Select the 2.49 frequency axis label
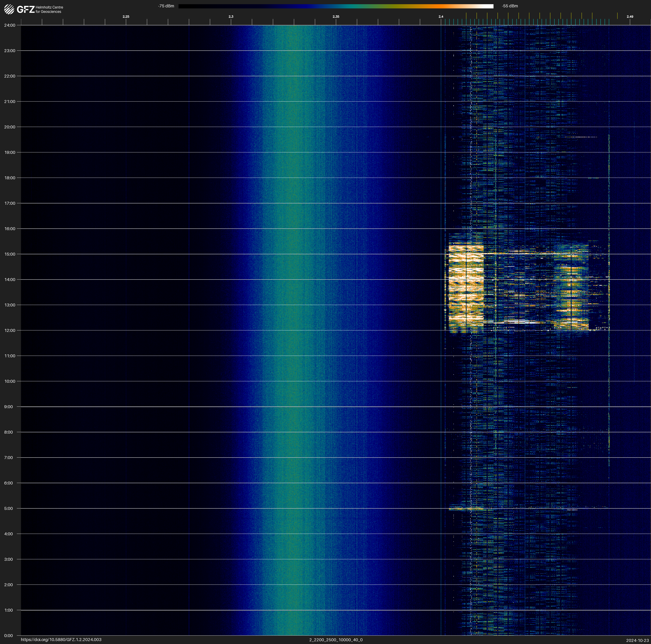The image size is (651, 644). click(629, 17)
